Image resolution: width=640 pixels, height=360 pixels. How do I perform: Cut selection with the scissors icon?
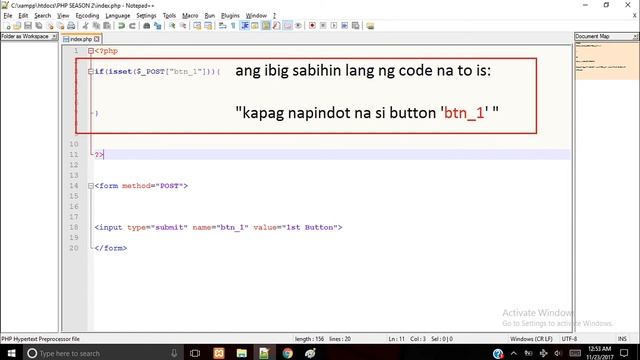[x=85, y=26]
